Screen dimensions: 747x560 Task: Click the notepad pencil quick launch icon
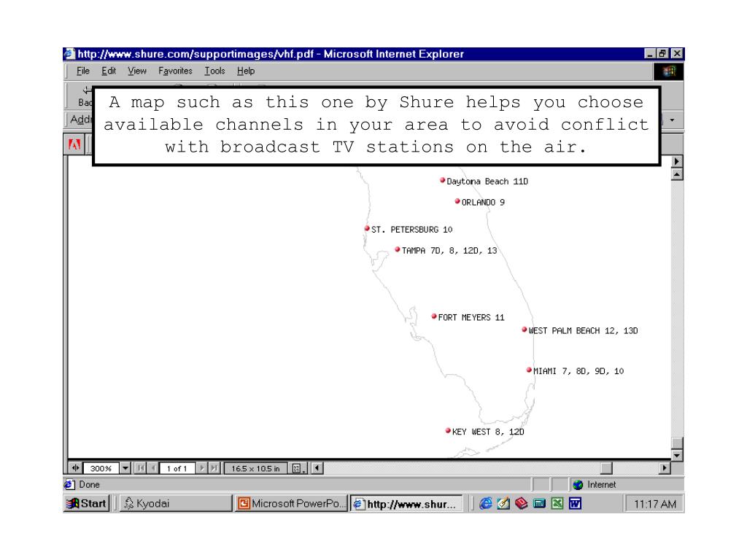[x=503, y=503]
